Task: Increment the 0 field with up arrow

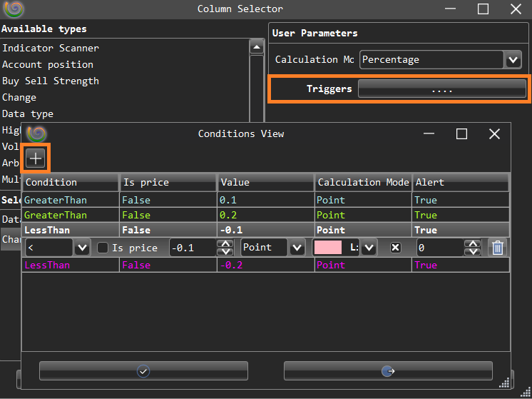Action: 472,243
